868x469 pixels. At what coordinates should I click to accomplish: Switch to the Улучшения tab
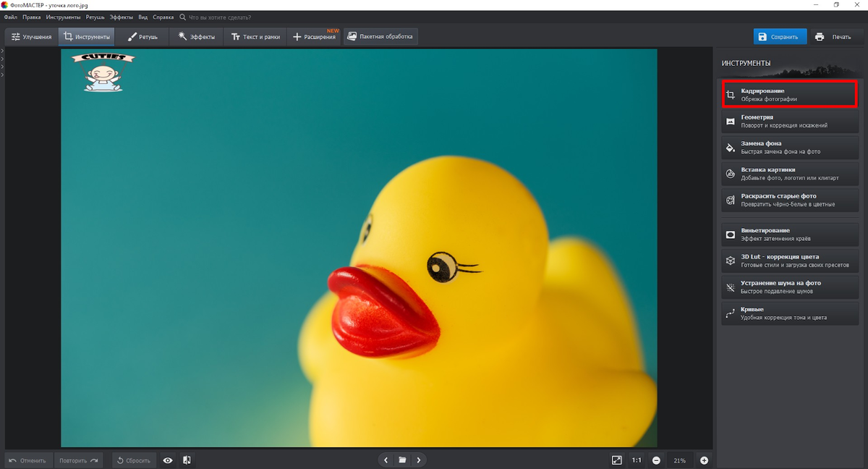(31, 37)
